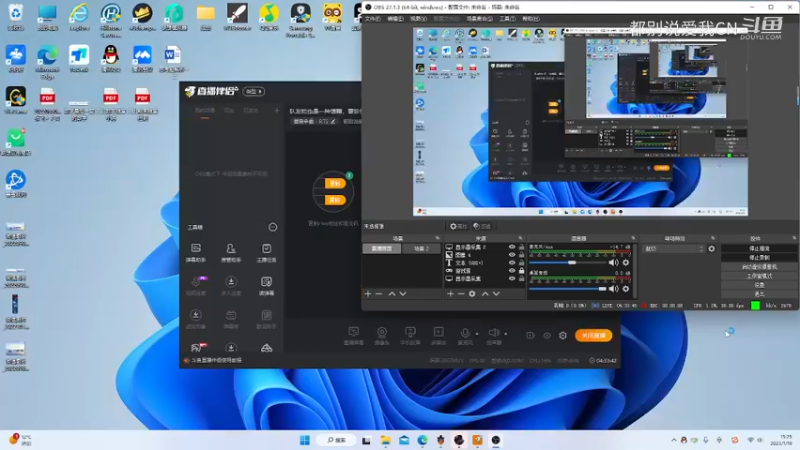Toggle visibility of game capture source
The width and height of the screenshot is (800, 450).
pyautogui.click(x=512, y=271)
